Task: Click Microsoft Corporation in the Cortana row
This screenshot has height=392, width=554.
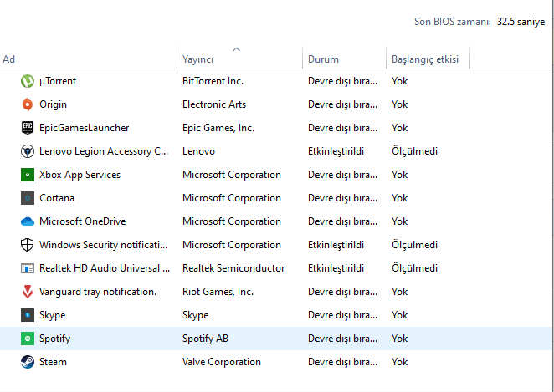Action: point(232,198)
